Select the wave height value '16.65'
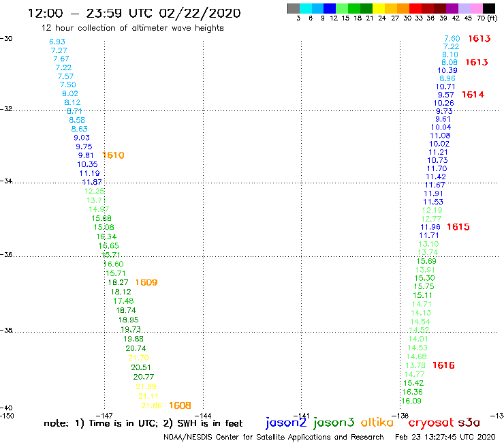Screen dimensions: 504x443 (x=109, y=246)
